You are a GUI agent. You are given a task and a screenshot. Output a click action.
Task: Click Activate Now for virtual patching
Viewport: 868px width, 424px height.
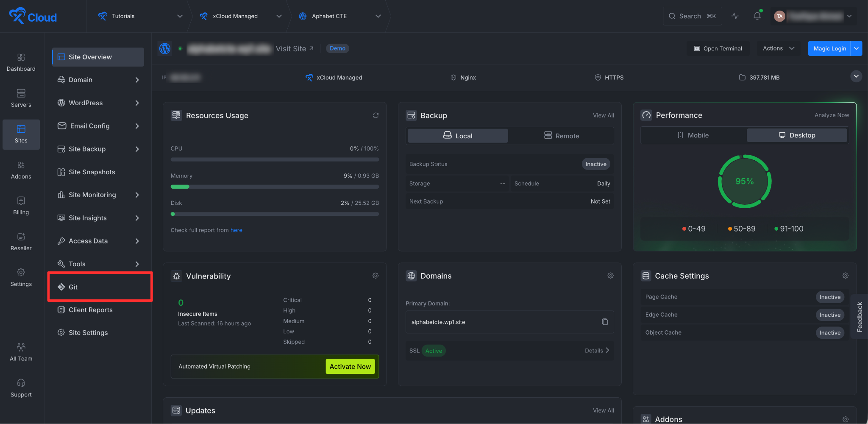[350, 366]
